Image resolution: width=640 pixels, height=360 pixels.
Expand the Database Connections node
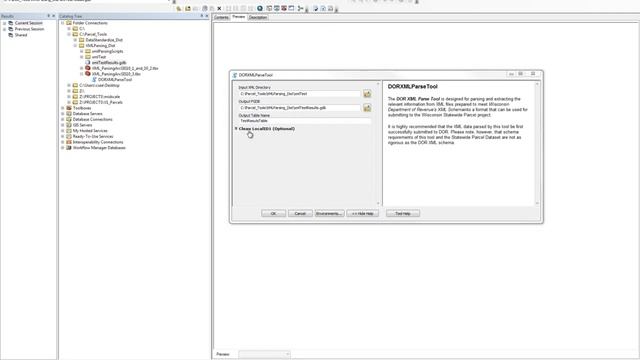tap(63, 120)
